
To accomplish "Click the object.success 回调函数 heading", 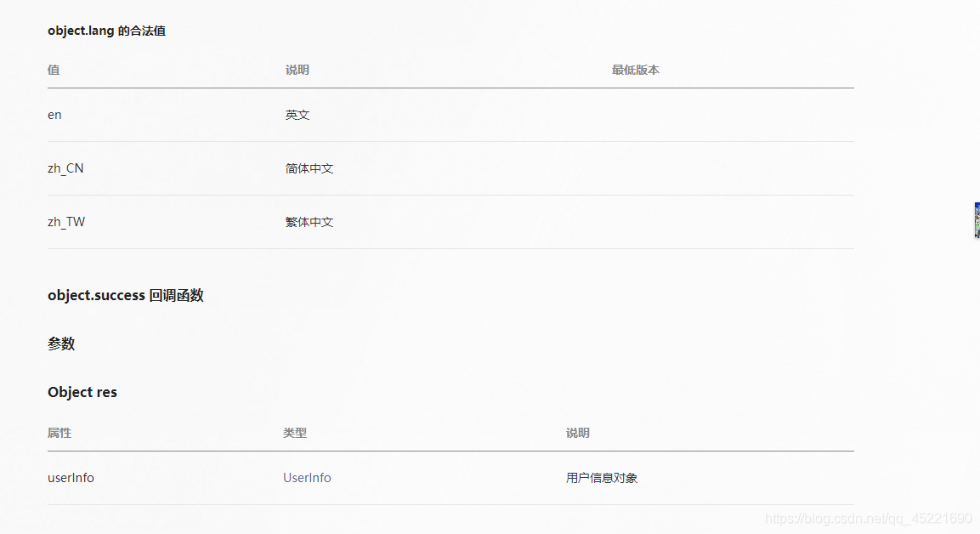I will pyautogui.click(x=126, y=295).
